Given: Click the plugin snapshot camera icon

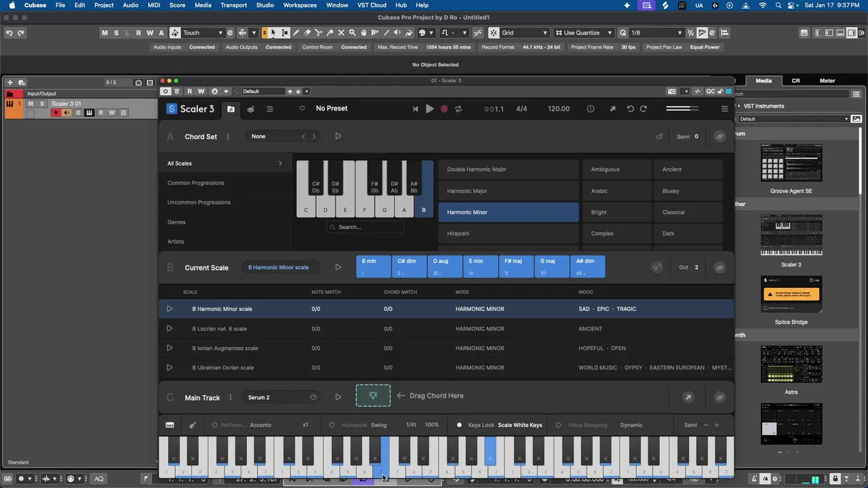Looking at the screenshot, I should pyautogui.click(x=671, y=91).
